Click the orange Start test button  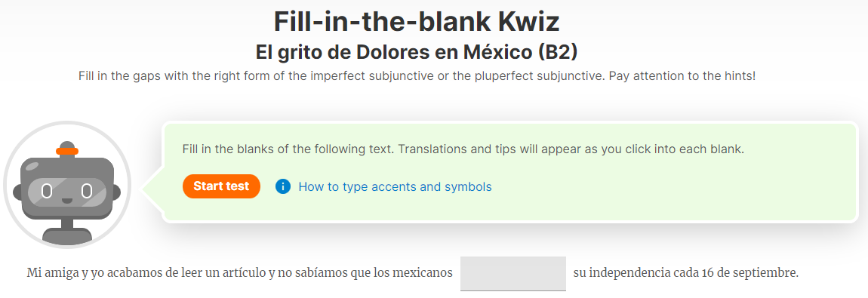tap(221, 186)
